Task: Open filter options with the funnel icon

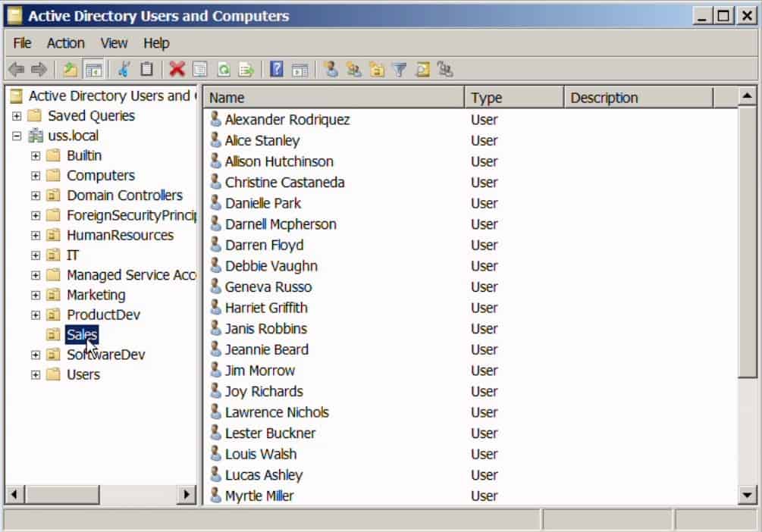Action: [x=400, y=70]
